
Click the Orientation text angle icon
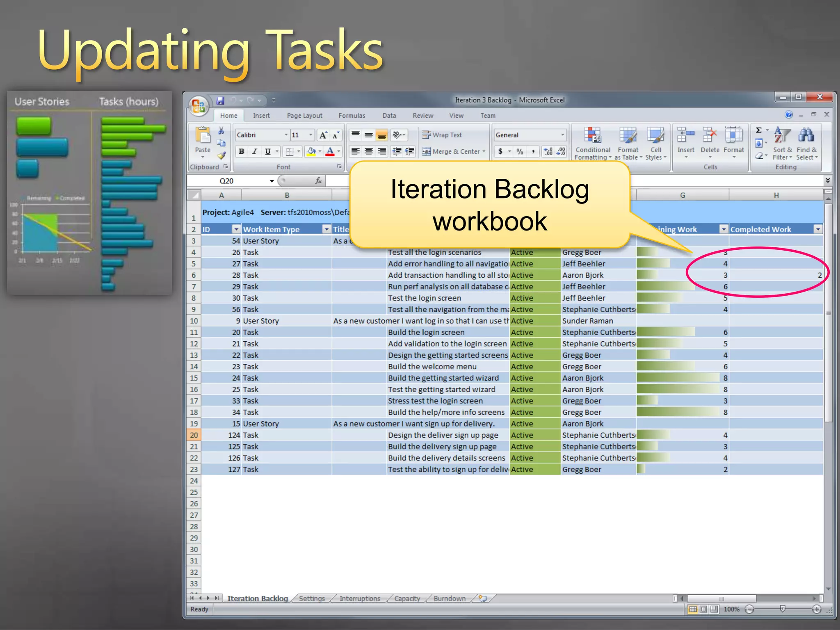click(x=397, y=135)
